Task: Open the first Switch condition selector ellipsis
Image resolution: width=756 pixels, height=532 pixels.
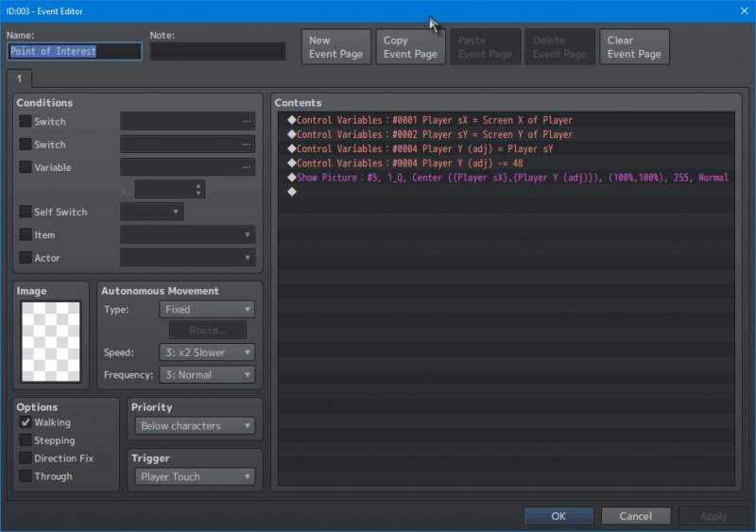Action: (x=247, y=122)
